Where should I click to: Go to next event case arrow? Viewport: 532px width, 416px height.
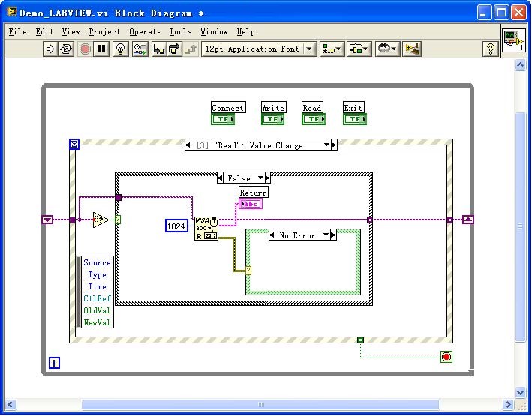pyautogui.click(x=334, y=145)
